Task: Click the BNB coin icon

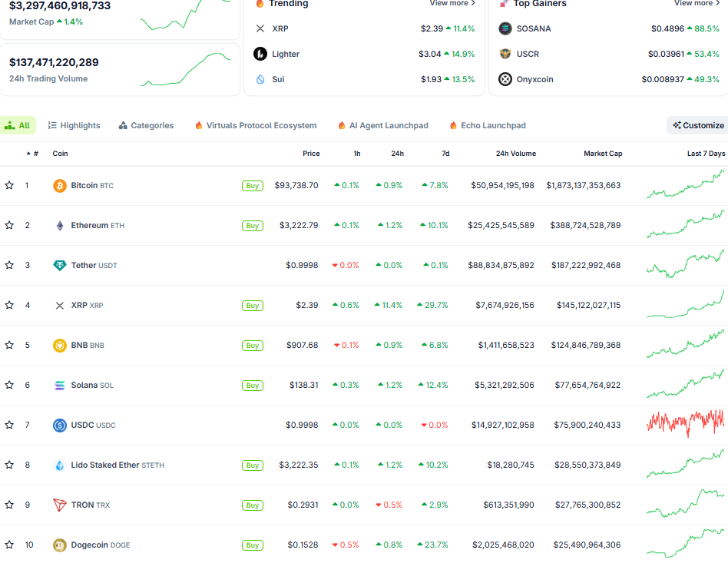Action: (60, 346)
